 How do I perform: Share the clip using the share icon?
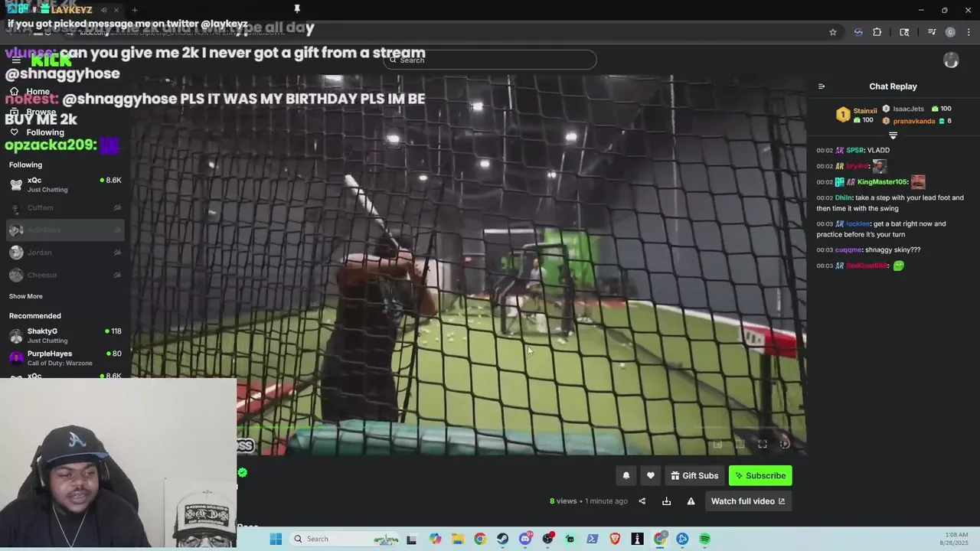tap(642, 501)
